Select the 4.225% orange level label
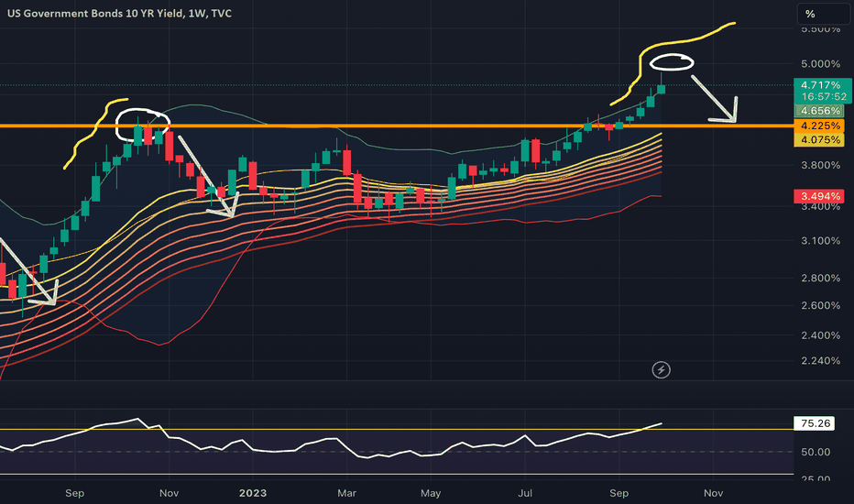The image size is (854, 504). [x=820, y=126]
